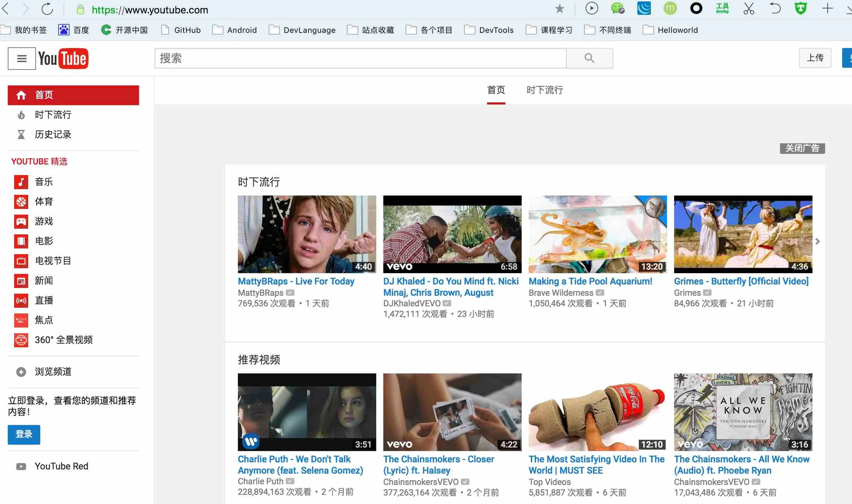Screen dimensions: 852x504
Task: Open new tab with plus icon
Action: pos(827,8)
